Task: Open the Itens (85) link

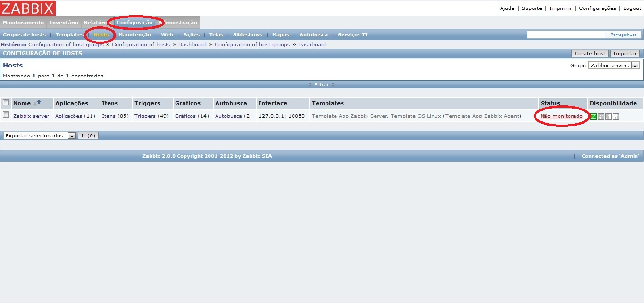Action: coord(109,116)
